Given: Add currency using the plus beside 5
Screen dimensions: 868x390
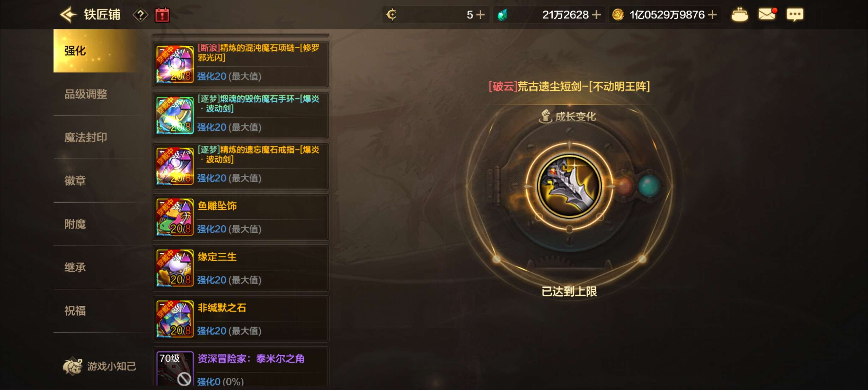Looking at the screenshot, I should [480, 15].
